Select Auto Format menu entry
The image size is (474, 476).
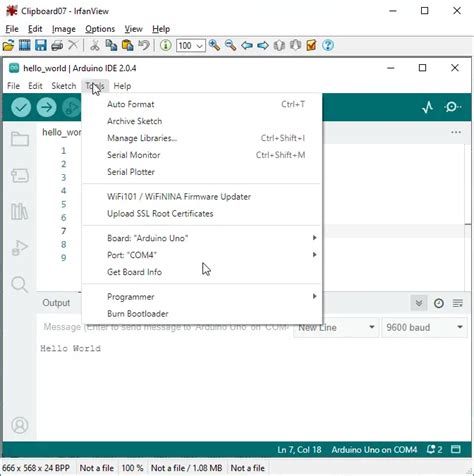(202, 104)
